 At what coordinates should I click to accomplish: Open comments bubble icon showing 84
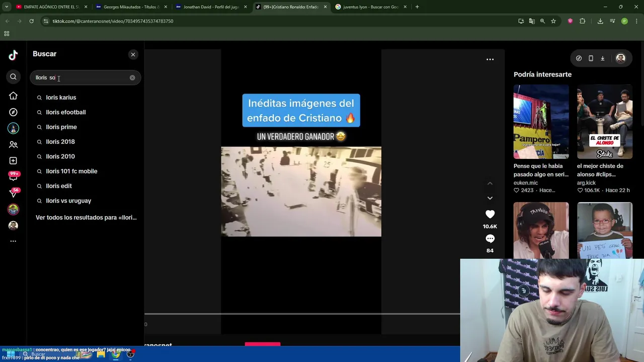[x=490, y=239]
